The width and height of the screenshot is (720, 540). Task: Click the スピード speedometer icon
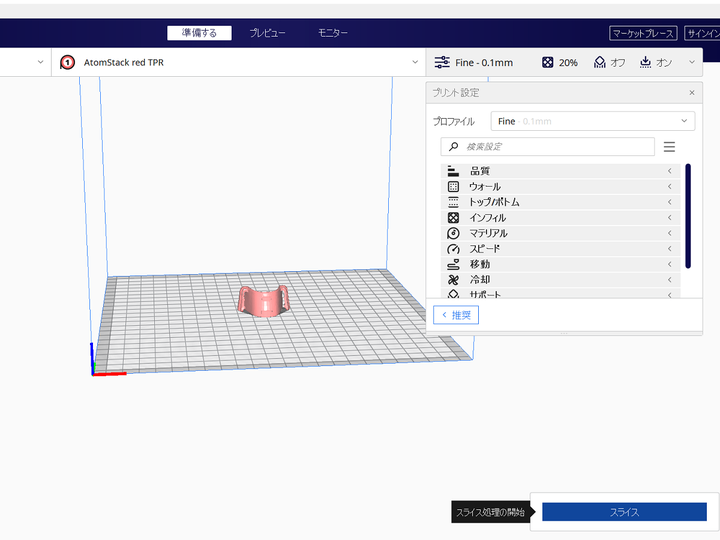coord(453,249)
